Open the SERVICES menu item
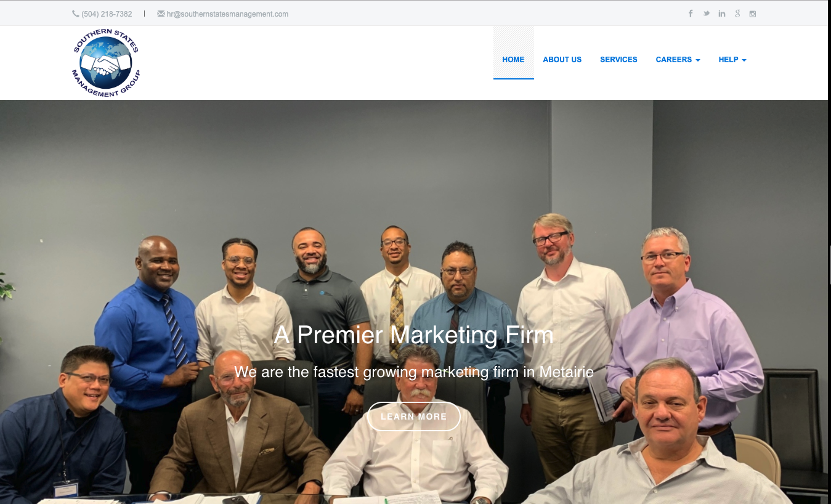 (x=619, y=60)
